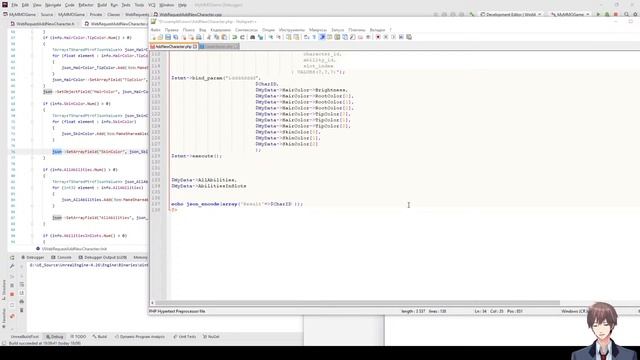Click WebRequests breadcrumb in Rider navigation bar

coord(137,14)
